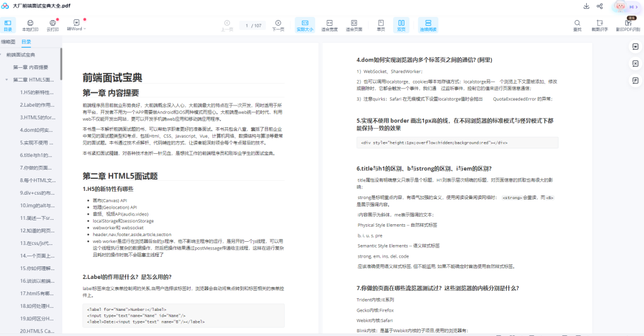Open outline entry 4.dom如何实
This screenshot has width=644, height=336.
36,130
